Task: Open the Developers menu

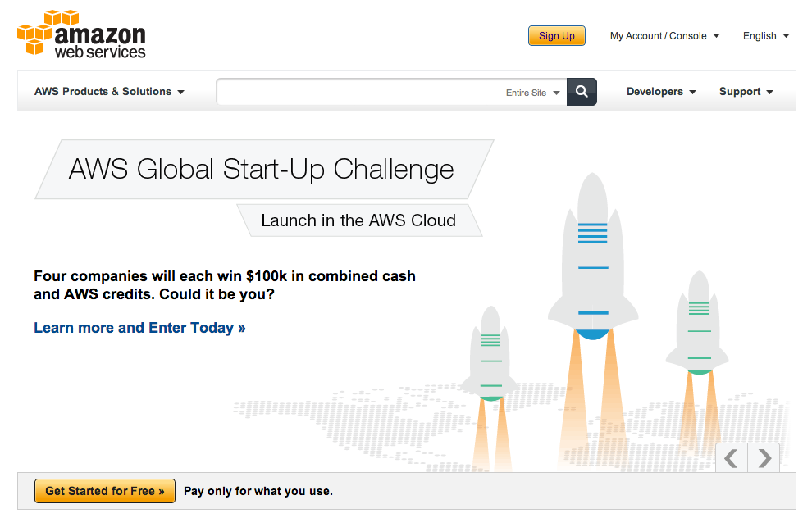Action: pos(661,92)
